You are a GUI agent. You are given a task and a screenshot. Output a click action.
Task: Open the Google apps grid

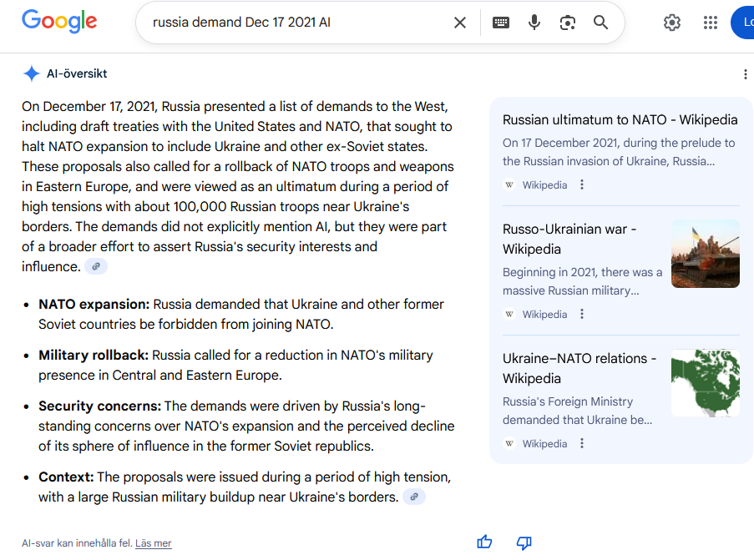711,23
